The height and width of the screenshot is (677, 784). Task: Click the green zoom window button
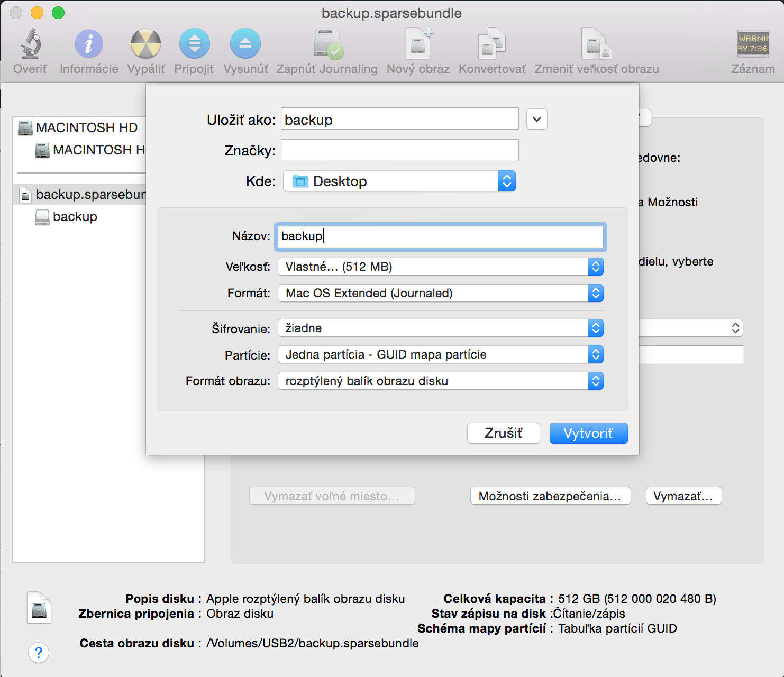[x=58, y=13]
